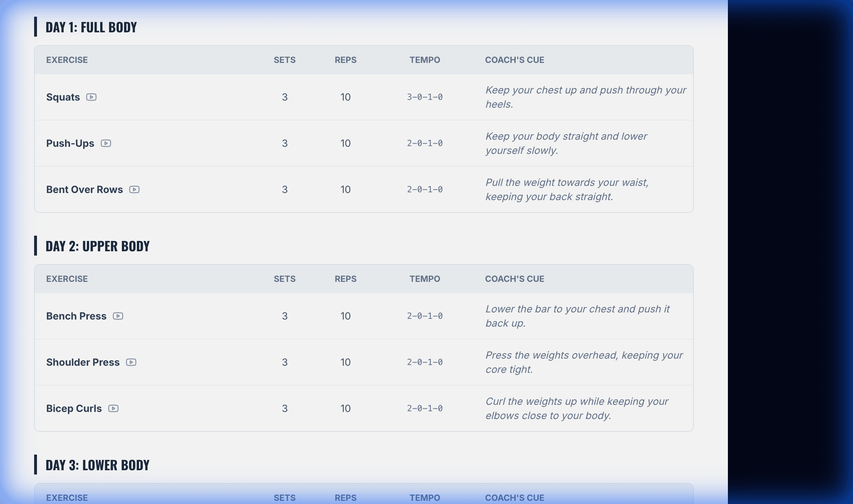The width and height of the screenshot is (853, 504).
Task: Select the Reps column header under Day 1
Action: coord(345,60)
